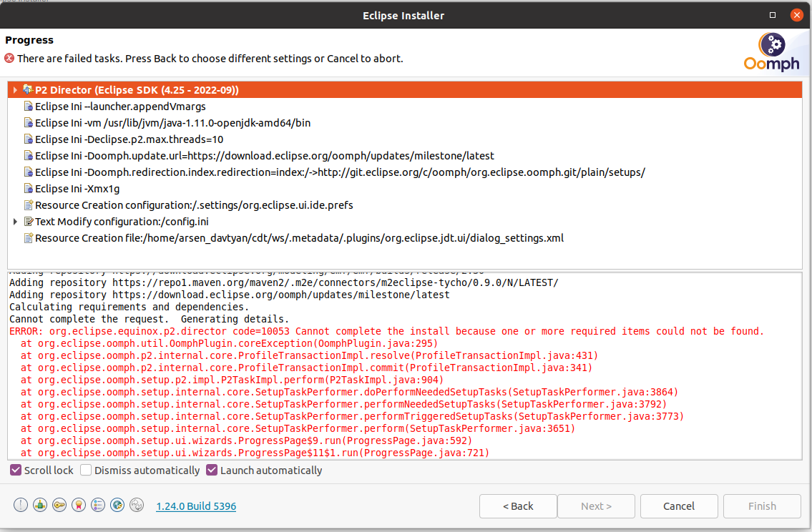The width and height of the screenshot is (812, 532).
Task: Close the Eclipse Installer window
Action: coord(797,15)
